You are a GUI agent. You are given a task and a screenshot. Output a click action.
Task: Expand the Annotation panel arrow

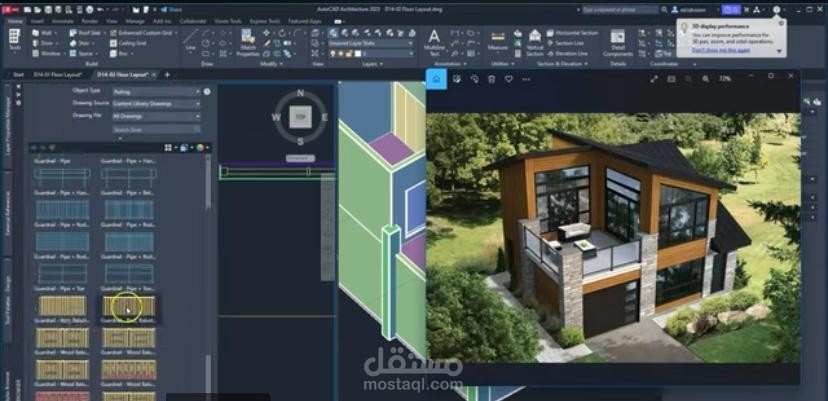tap(466, 64)
